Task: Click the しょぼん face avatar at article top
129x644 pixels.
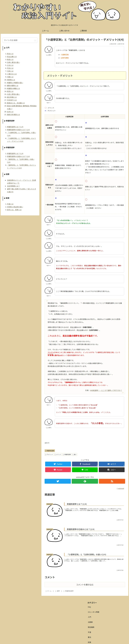Action: 49,49
